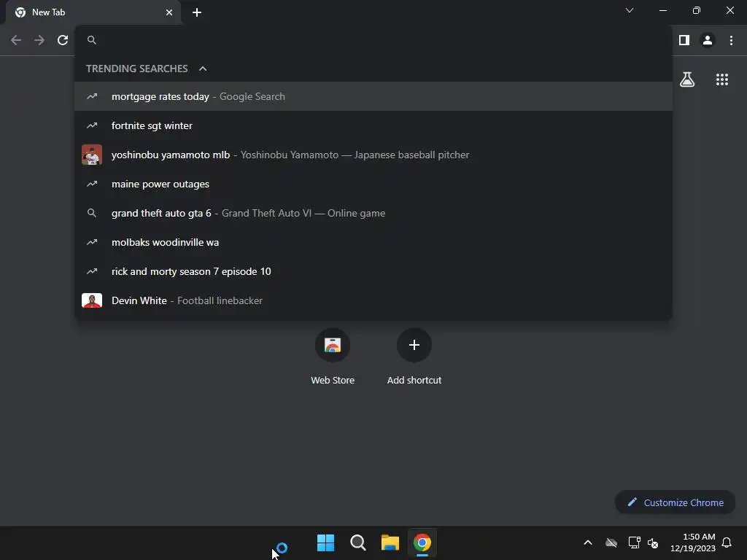Open the Google apps grid

click(x=722, y=79)
